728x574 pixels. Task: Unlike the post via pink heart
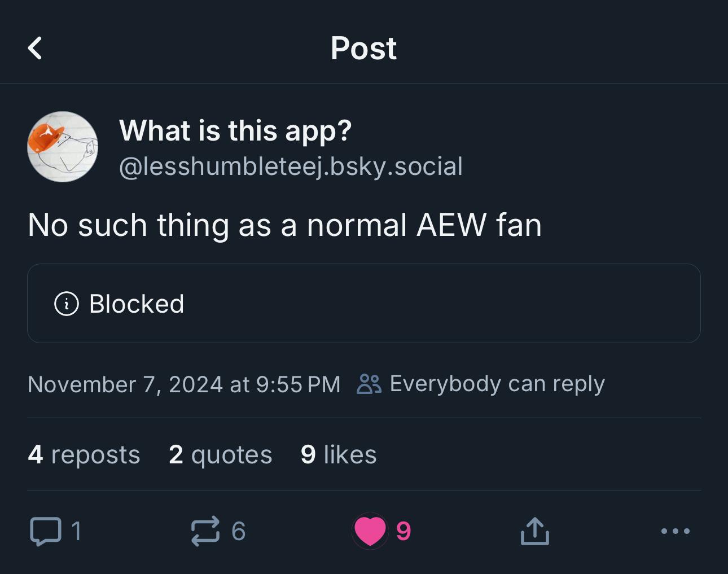click(x=370, y=531)
